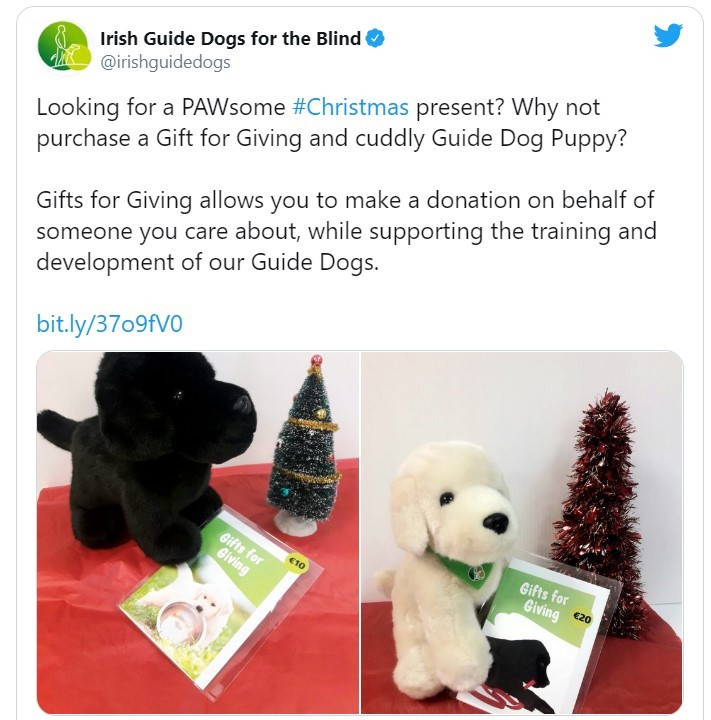Open the @irishguidedogs handle
The height and width of the screenshot is (720, 711).
165,62
